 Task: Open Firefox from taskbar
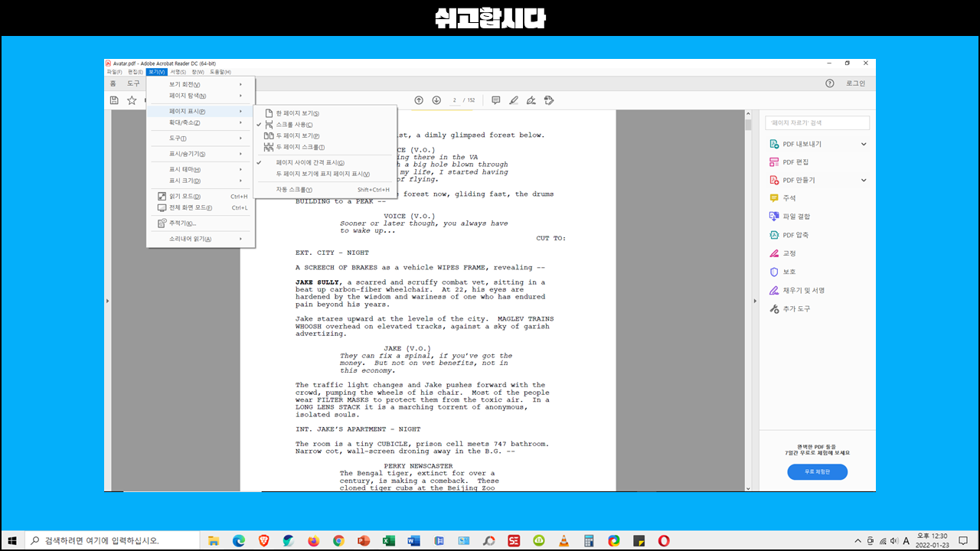coord(313,540)
